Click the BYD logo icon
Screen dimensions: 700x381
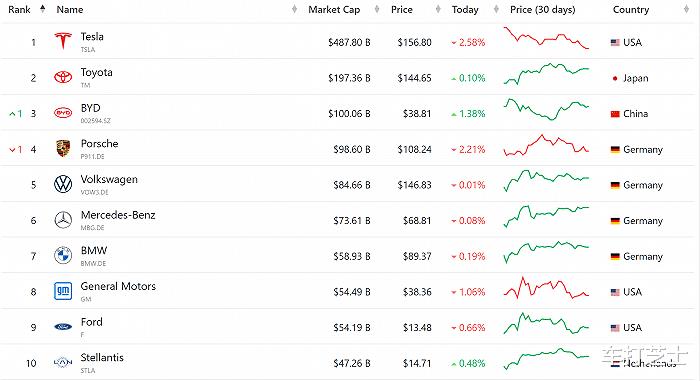63,113
